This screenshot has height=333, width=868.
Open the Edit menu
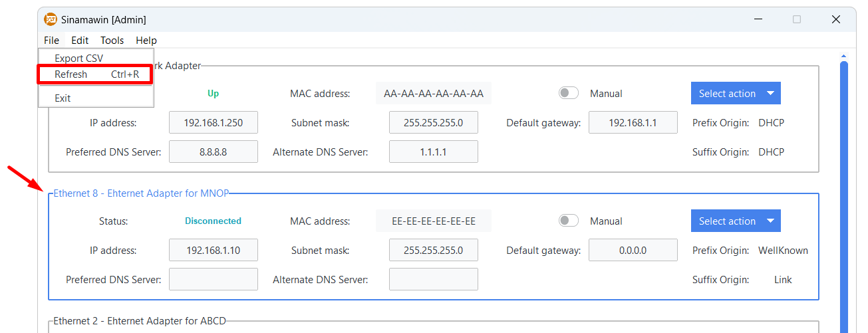click(80, 41)
